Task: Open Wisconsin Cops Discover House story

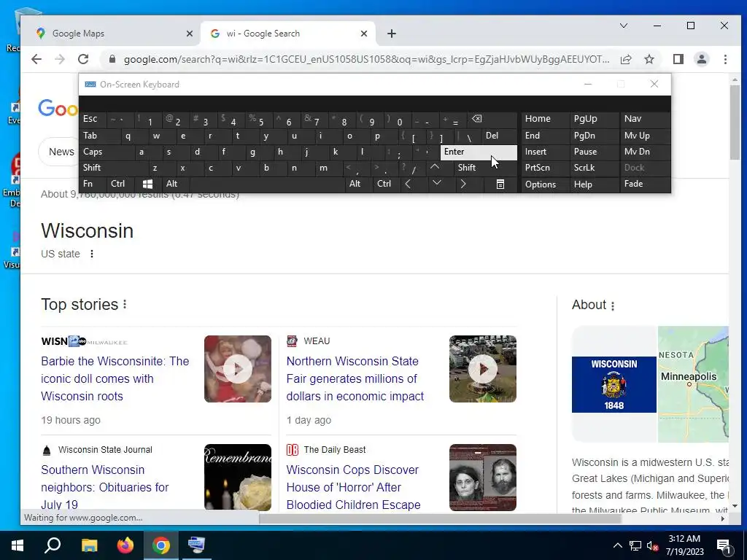Action: (354, 487)
